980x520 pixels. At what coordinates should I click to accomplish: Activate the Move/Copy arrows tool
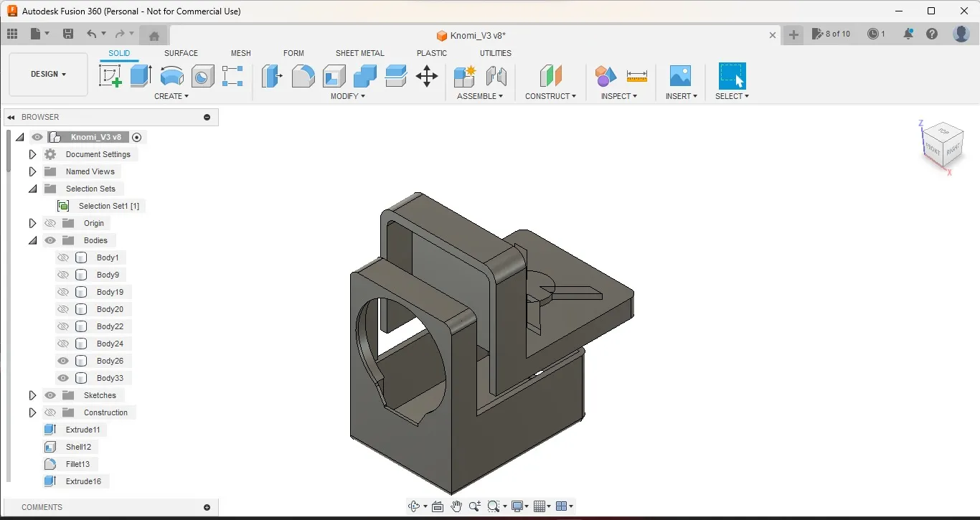[426, 76]
